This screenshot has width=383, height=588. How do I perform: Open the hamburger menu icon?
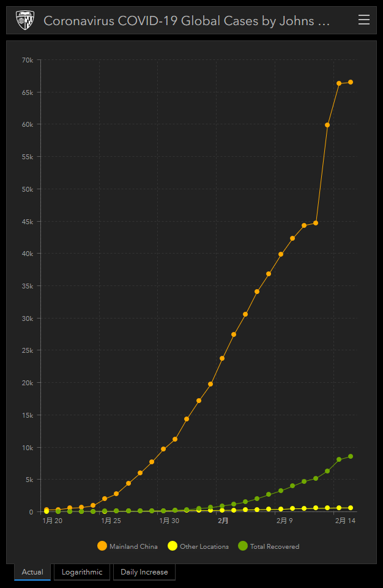[x=364, y=20]
